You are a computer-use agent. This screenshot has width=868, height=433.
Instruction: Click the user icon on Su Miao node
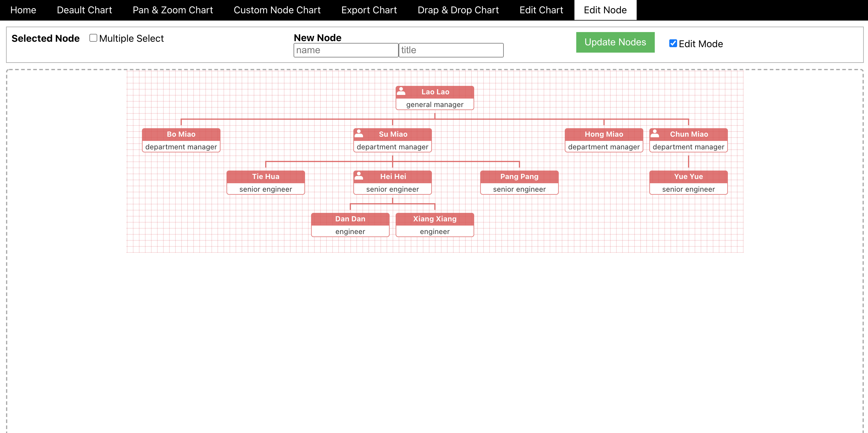(x=359, y=134)
